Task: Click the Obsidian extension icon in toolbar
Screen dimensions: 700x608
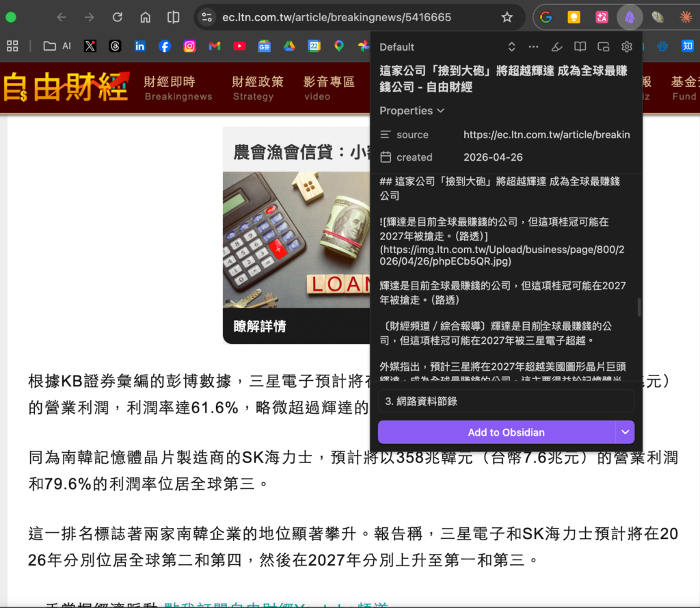Action: [x=630, y=18]
